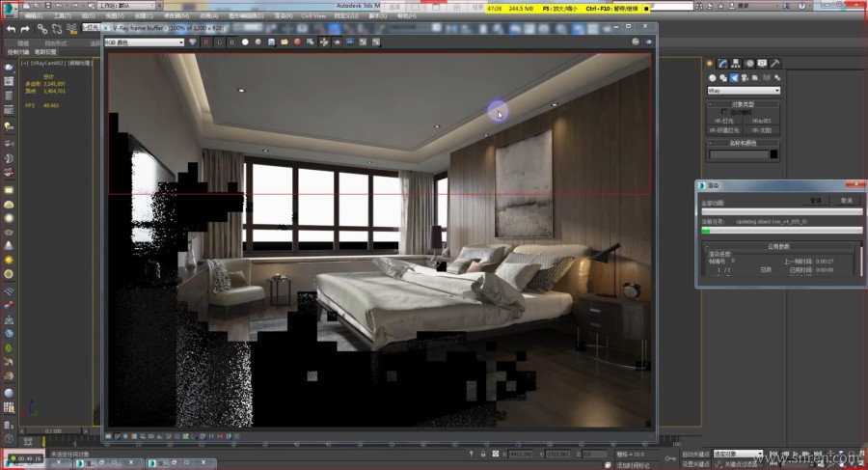Switch to the 自由形式 ribbon tab

tap(55, 43)
